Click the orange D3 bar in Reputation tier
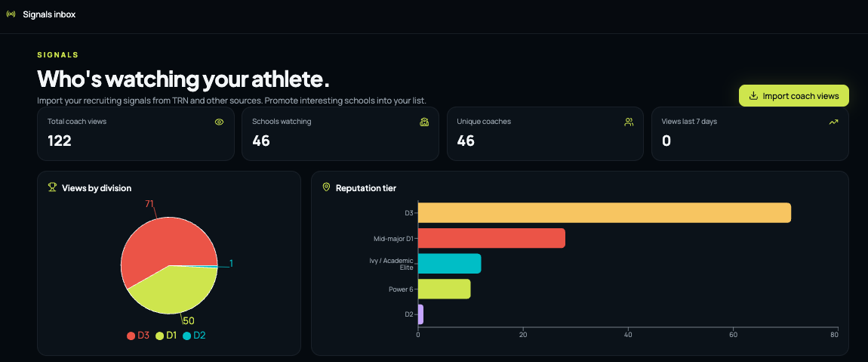 pyautogui.click(x=605, y=213)
